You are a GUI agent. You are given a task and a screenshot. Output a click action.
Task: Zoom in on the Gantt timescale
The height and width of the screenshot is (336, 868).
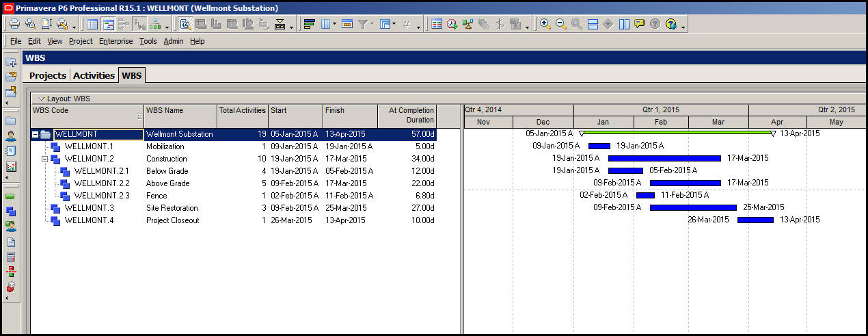coord(545,24)
